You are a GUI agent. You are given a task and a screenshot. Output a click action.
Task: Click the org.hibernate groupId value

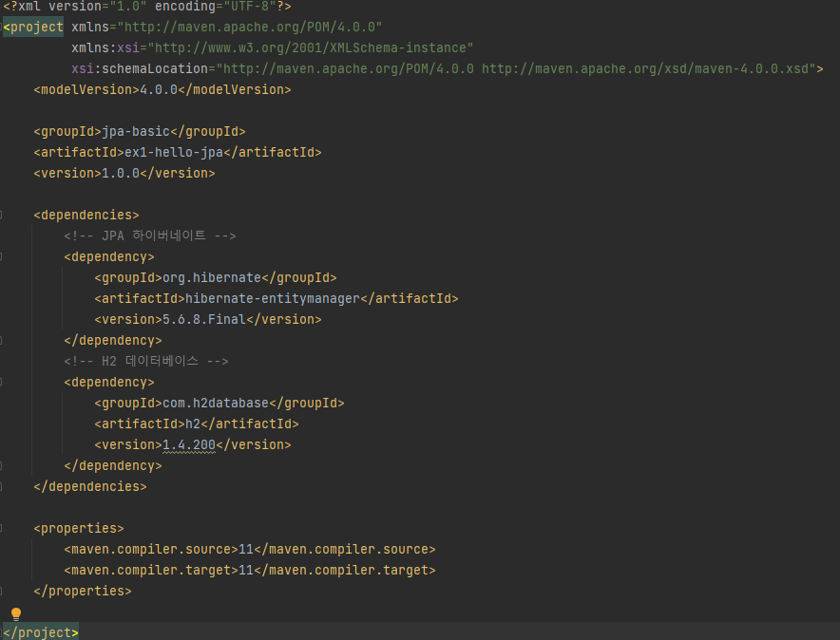pyautogui.click(x=212, y=277)
